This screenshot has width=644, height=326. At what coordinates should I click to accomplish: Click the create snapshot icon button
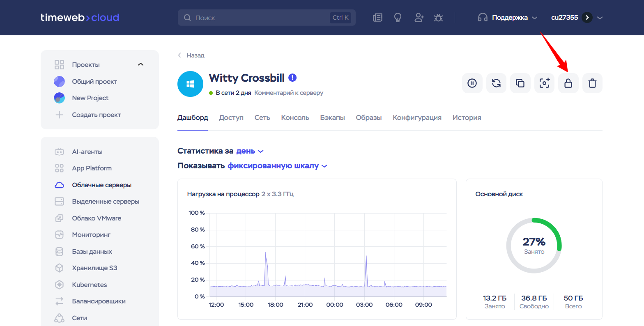coord(544,83)
